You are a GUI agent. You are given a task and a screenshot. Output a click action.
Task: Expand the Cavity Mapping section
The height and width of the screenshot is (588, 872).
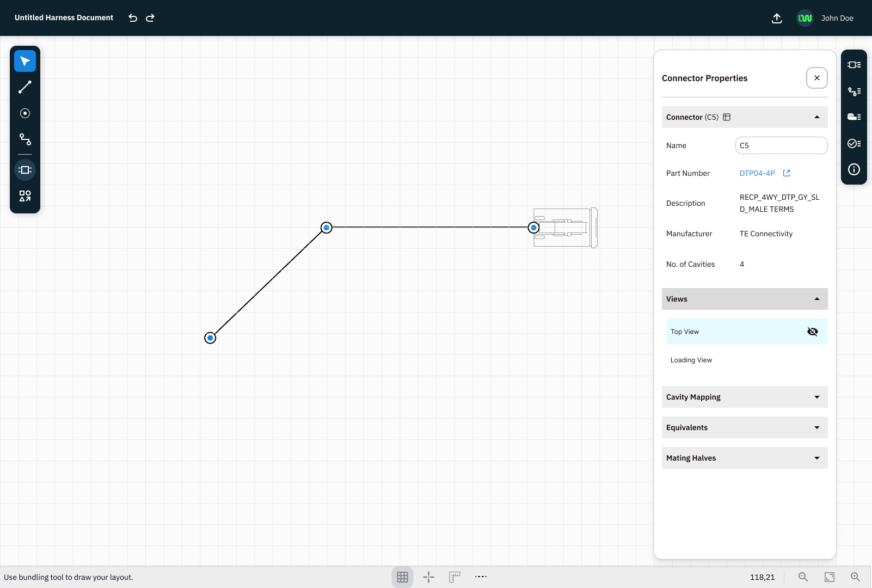tap(817, 397)
